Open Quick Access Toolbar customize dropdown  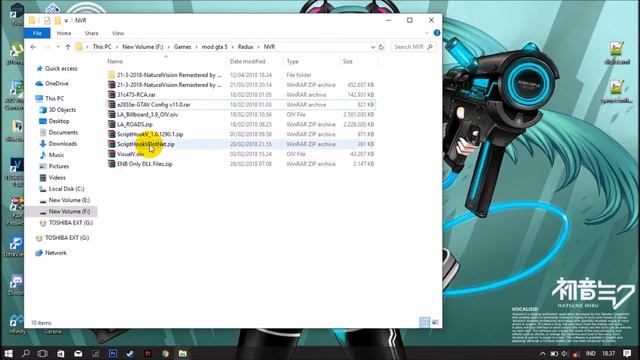pyautogui.click(x=66, y=21)
